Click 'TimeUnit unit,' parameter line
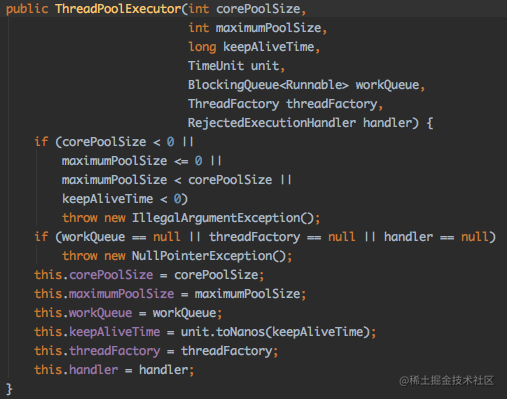This screenshot has width=507, height=399. (x=236, y=66)
